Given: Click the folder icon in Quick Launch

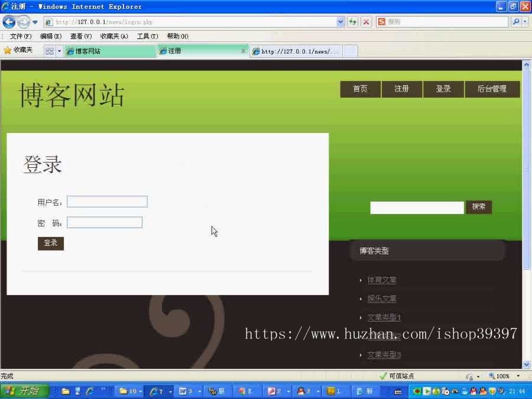Looking at the screenshot, I should tap(66, 391).
